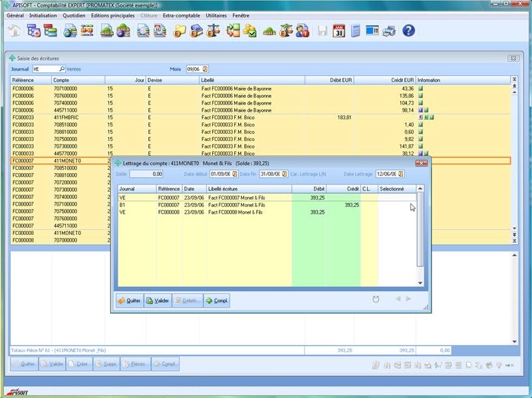Open the Date fin calendar picker

pyautogui.click(x=285, y=174)
